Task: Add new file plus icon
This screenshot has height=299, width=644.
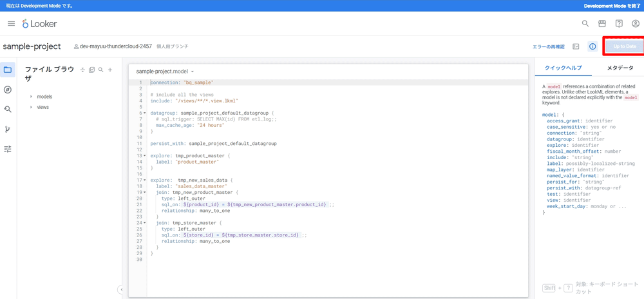Action: pyautogui.click(x=110, y=70)
